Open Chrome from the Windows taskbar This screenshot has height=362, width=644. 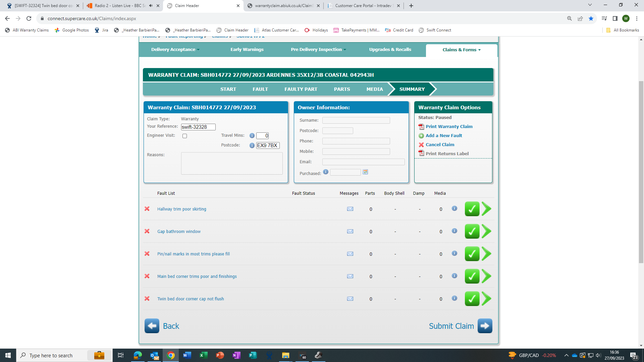[171, 355]
